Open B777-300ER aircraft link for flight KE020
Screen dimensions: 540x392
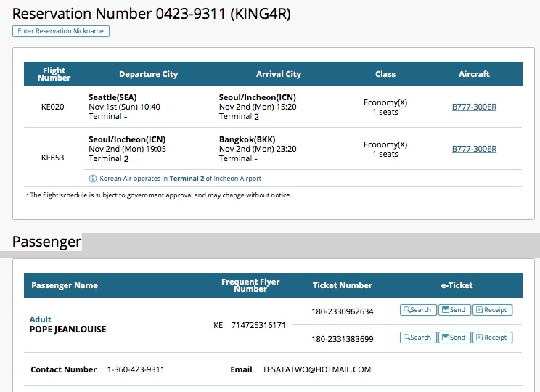point(474,107)
